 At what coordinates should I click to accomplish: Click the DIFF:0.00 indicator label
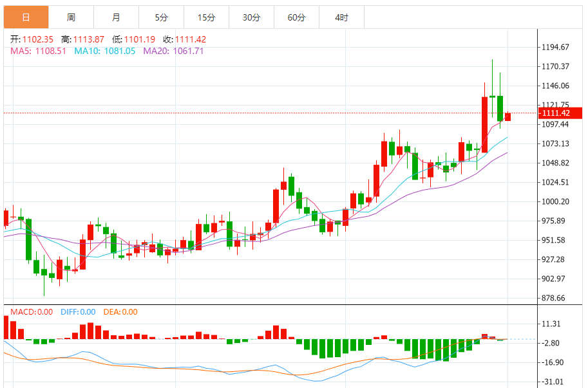(78, 312)
